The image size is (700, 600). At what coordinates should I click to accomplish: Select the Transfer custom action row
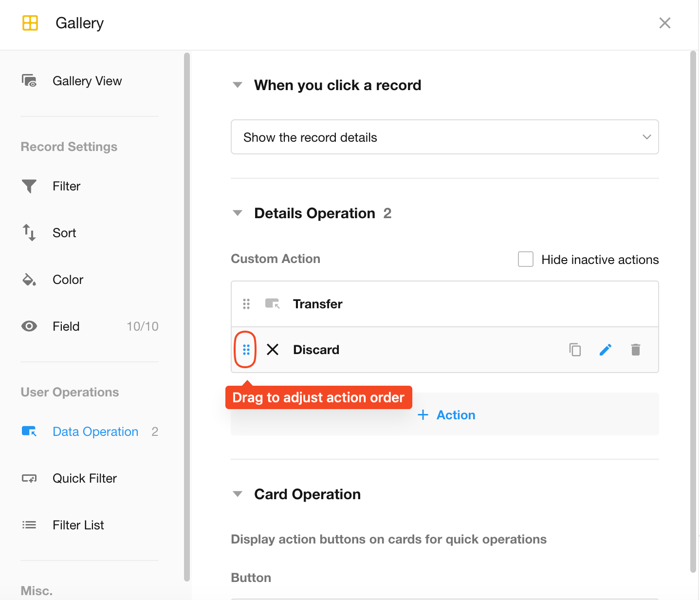click(318, 304)
